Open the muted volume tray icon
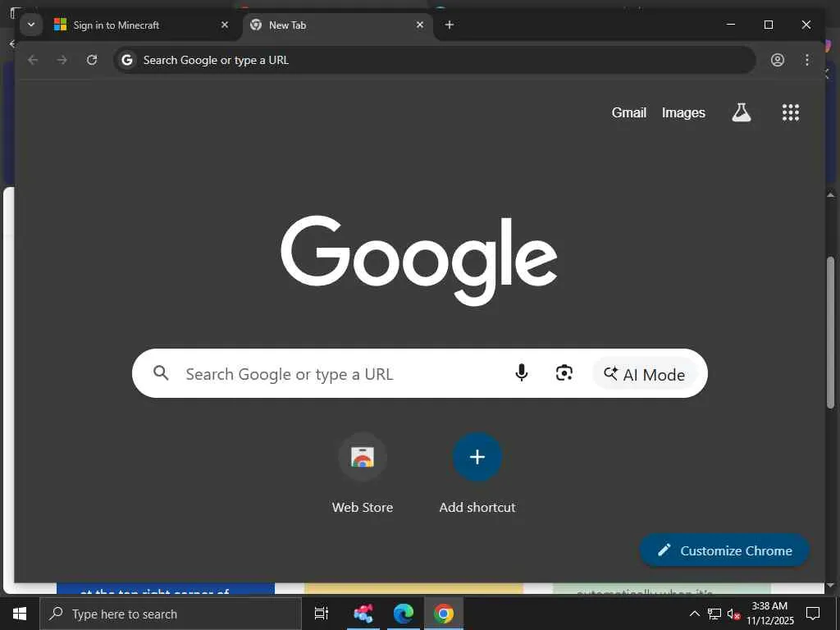 (733, 614)
